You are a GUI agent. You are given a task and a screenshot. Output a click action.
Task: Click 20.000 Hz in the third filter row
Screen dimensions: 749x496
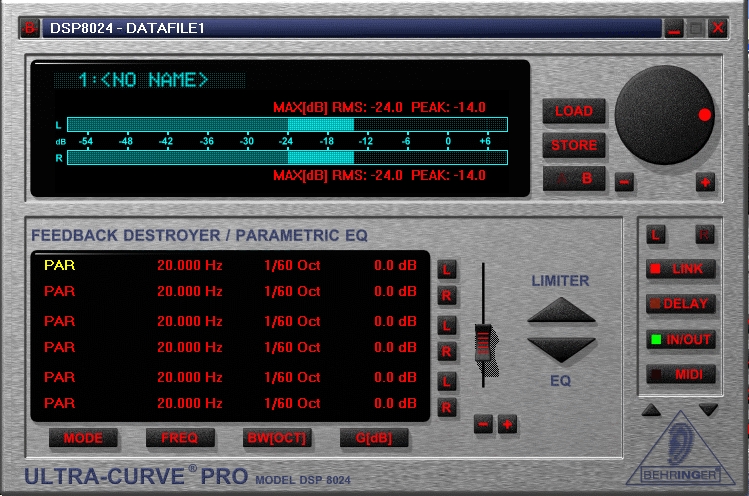pos(190,321)
